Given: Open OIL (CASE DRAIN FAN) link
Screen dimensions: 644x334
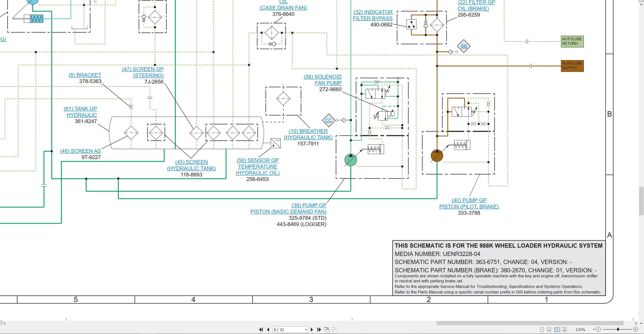Looking at the screenshot, I should point(283,5).
